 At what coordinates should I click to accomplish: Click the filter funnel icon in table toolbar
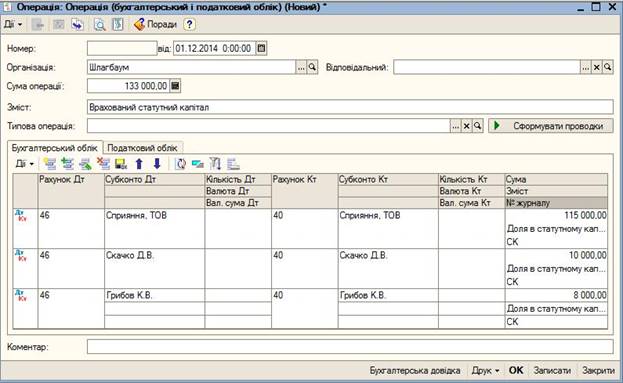click(215, 164)
